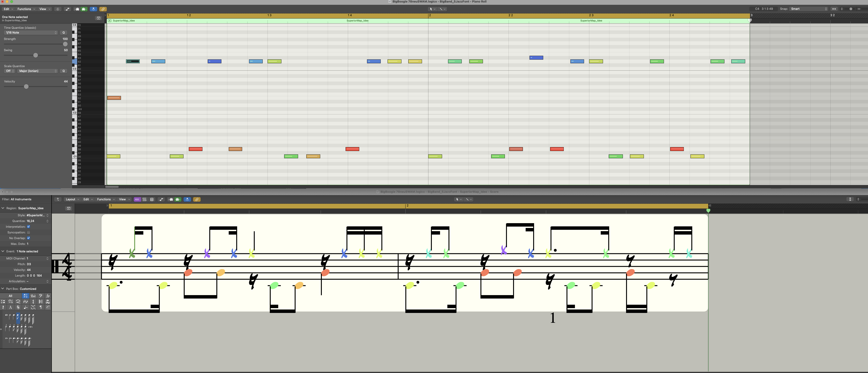Image resolution: width=868 pixels, height=373 pixels.
Task: Click the Q button next to 1/16 Note
Action: click(63, 33)
